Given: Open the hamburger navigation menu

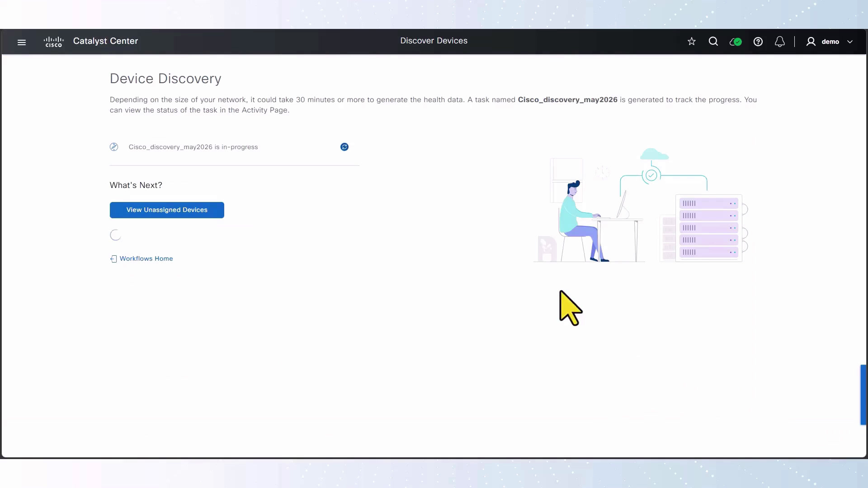Looking at the screenshot, I should coord(22,42).
